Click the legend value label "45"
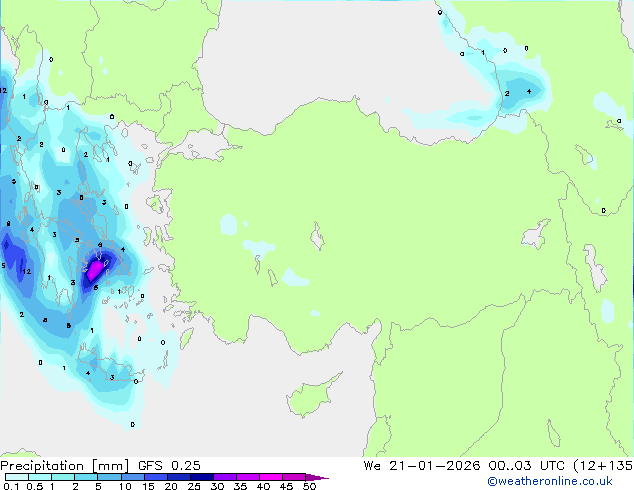634x490 pixels. click(x=286, y=486)
